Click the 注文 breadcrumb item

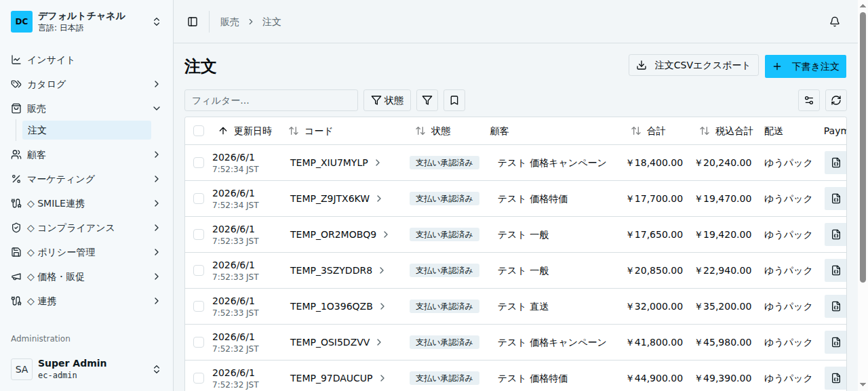(272, 22)
